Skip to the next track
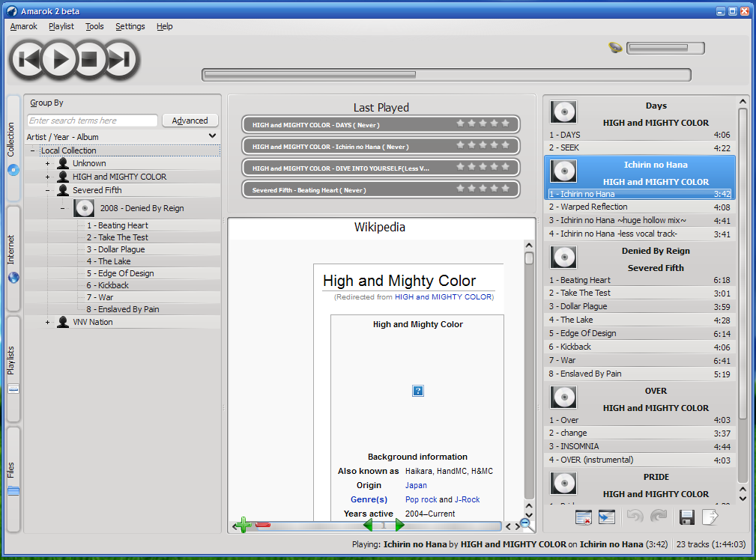The image size is (756, 560). click(x=121, y=60)
